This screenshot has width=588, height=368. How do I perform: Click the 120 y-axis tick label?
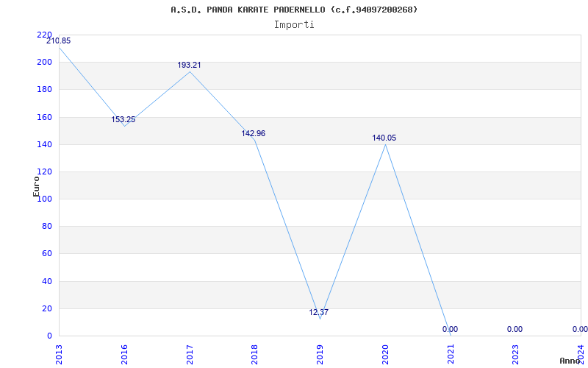point(44,172)
